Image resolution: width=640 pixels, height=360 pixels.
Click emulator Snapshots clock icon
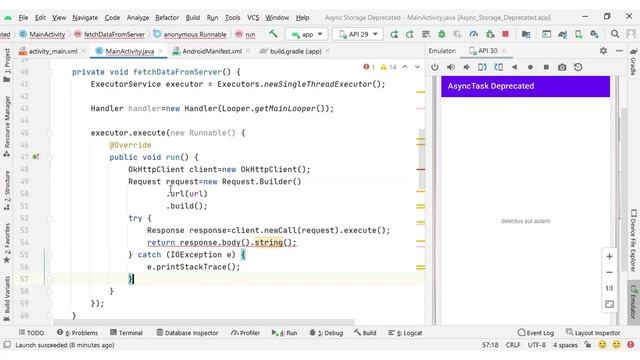[x=578, y=67]
